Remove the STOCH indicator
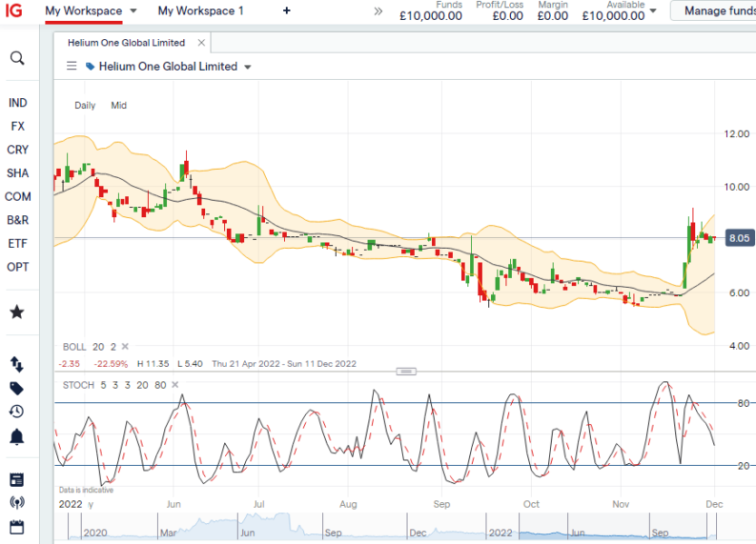The width and height of the screenshot is (756, 544). [175, 385]
